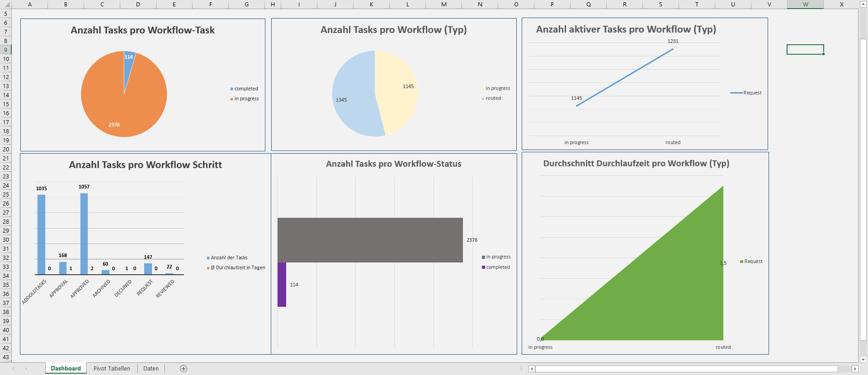
Task: Select column W header
Action: tap(805, 5)
